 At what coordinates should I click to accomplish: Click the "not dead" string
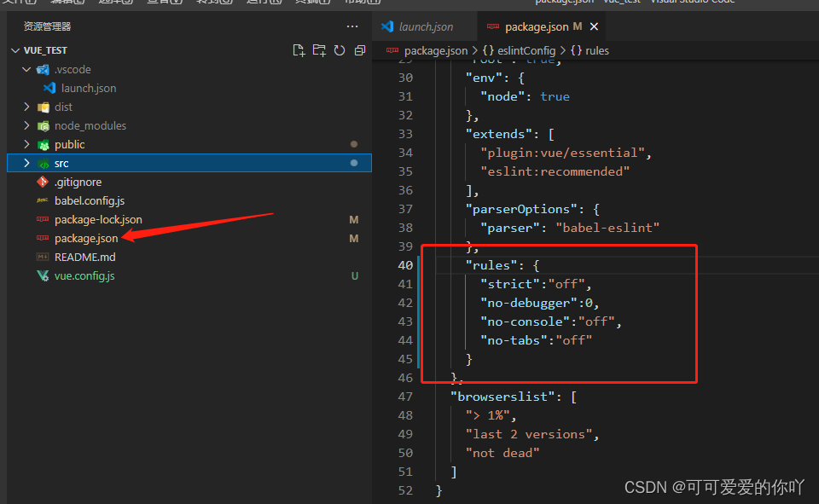tap(502, 454)
